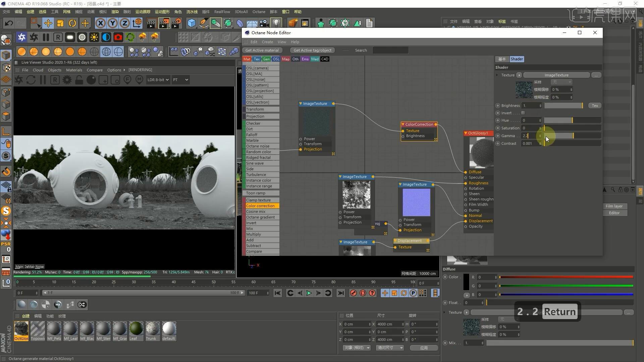The height and width of the screenshot is (362, 644).
Task: Collapse Displacement node triangle
Action: pyautogui.click(x=395, y=241)
